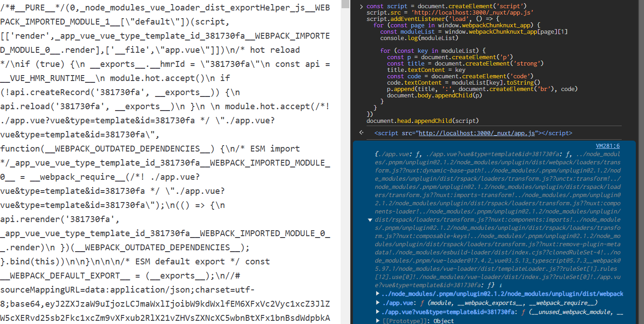Click the console.log(moduleList) line
644x324 pixels.
(419, 38)
